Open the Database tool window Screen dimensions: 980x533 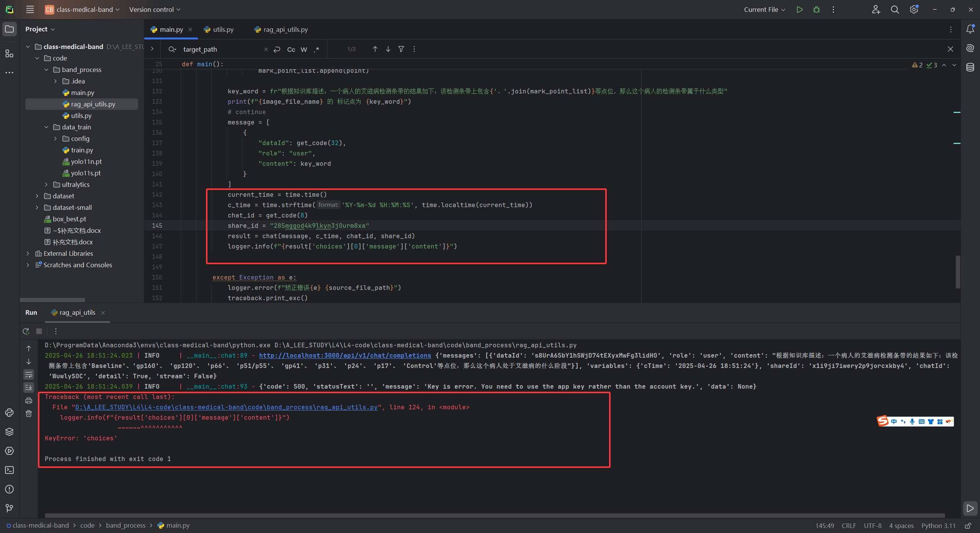[970, 67]
